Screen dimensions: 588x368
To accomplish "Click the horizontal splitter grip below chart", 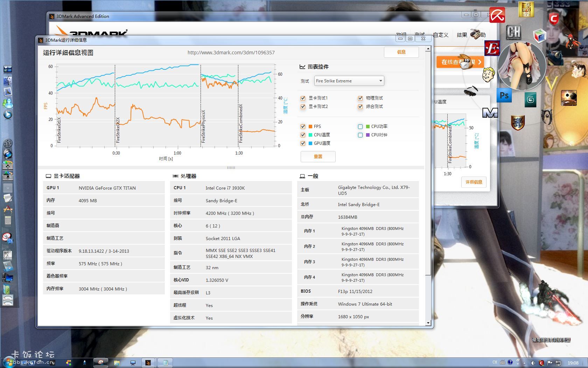I will (231, 168).
